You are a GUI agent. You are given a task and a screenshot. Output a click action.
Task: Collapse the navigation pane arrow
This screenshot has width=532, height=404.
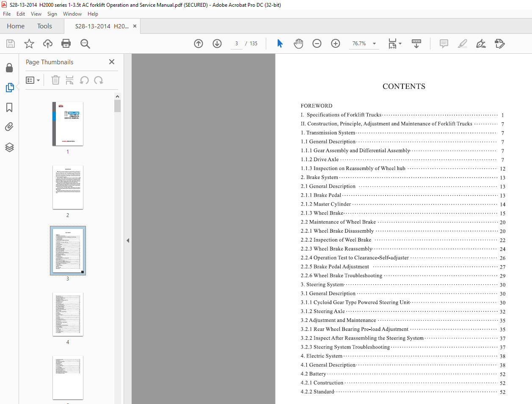point(128,240)
